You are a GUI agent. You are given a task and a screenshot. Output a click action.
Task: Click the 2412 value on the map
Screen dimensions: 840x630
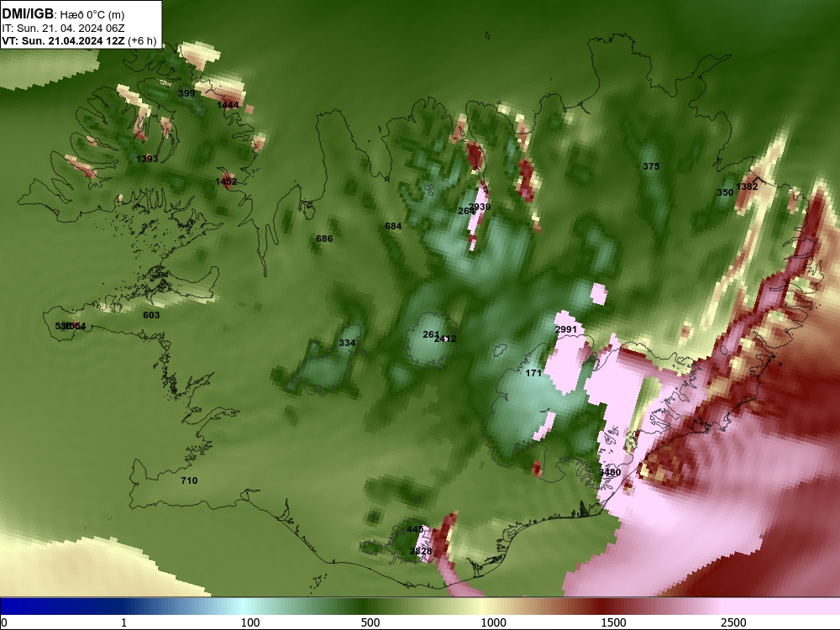click(x=445, y=339)
